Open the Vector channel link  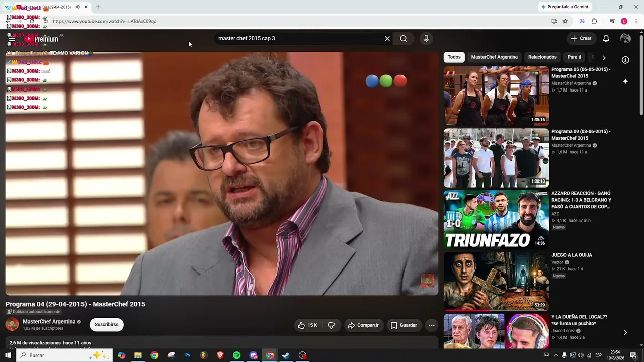(x=557, y=262)
